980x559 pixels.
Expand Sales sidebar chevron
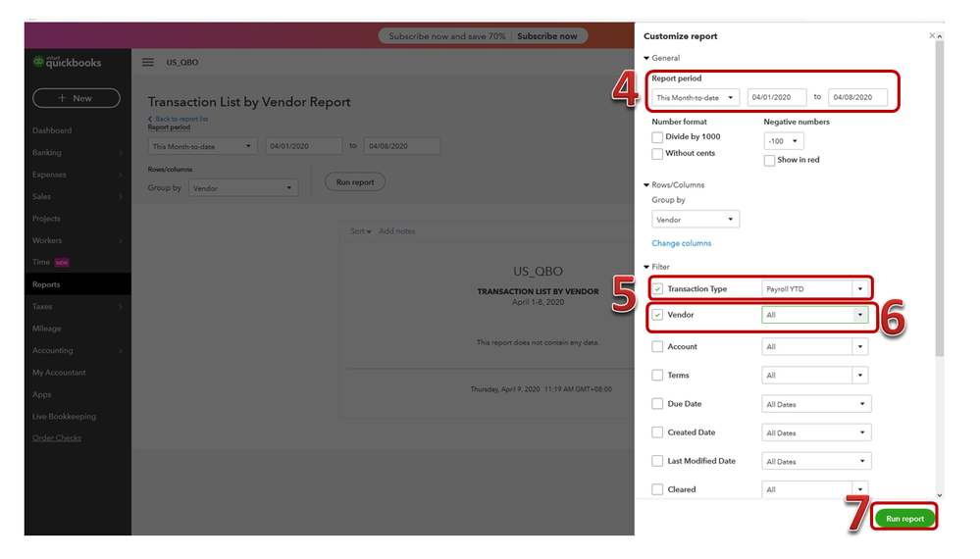coord(121,197)
